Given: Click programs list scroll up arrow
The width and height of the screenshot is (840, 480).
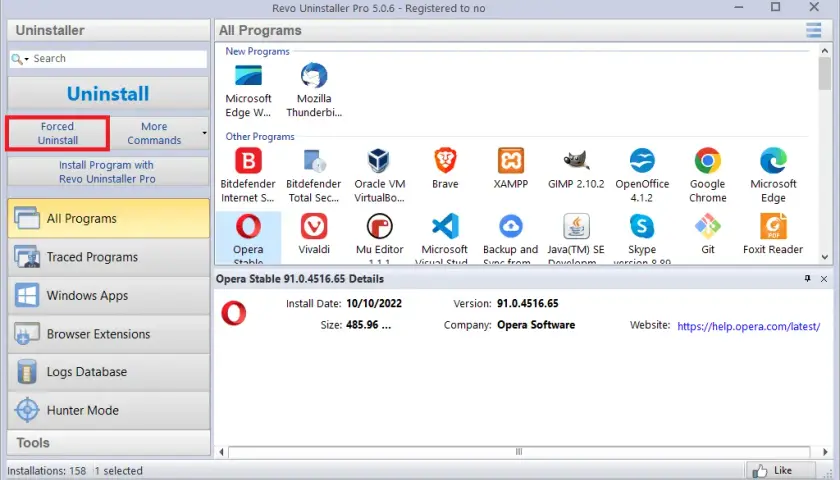Looking at the screenshot, I should (x=824, y=50).
